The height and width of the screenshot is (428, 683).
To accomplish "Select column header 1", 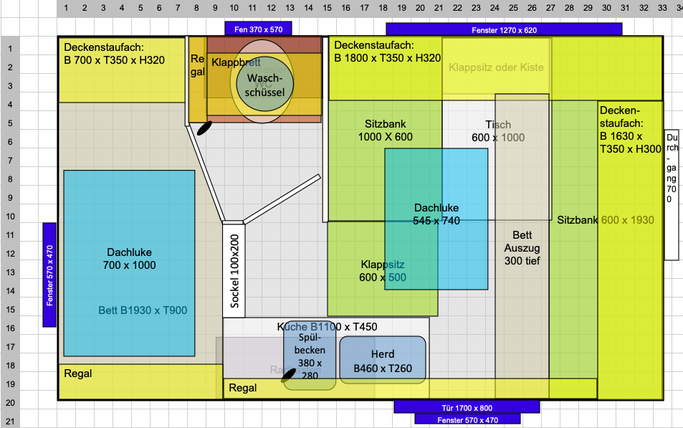I will click(x=66, y=8).
